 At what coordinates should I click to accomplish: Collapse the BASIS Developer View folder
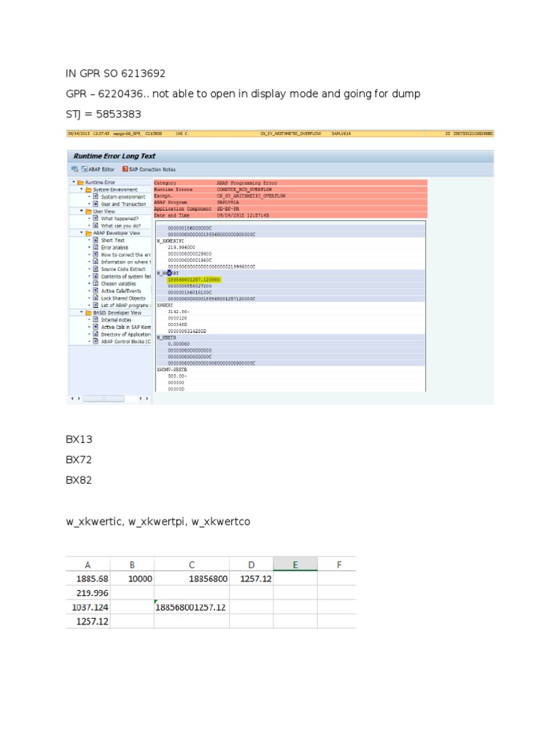pos(82,312)
